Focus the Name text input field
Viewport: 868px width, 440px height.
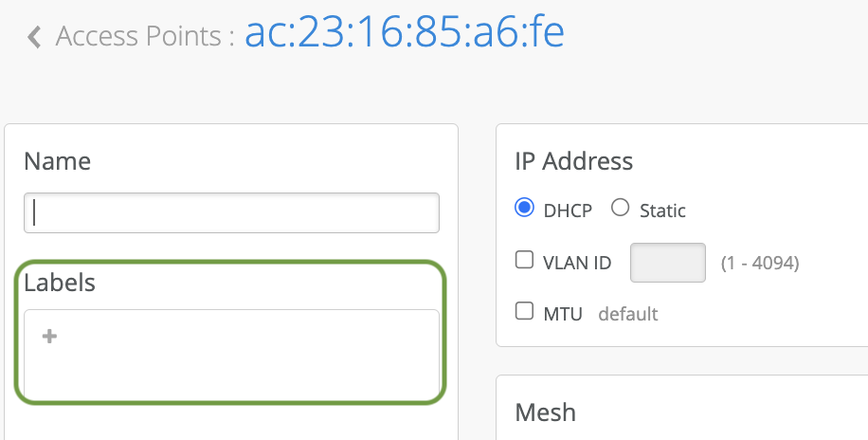[x=231, y=212]
